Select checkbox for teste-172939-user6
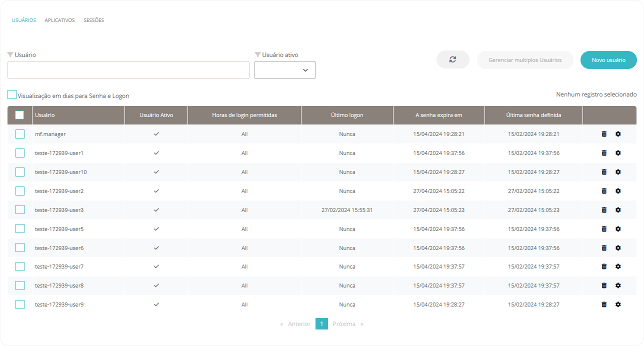The height and width of the screenshot is (346, 644). pos(20,247)
